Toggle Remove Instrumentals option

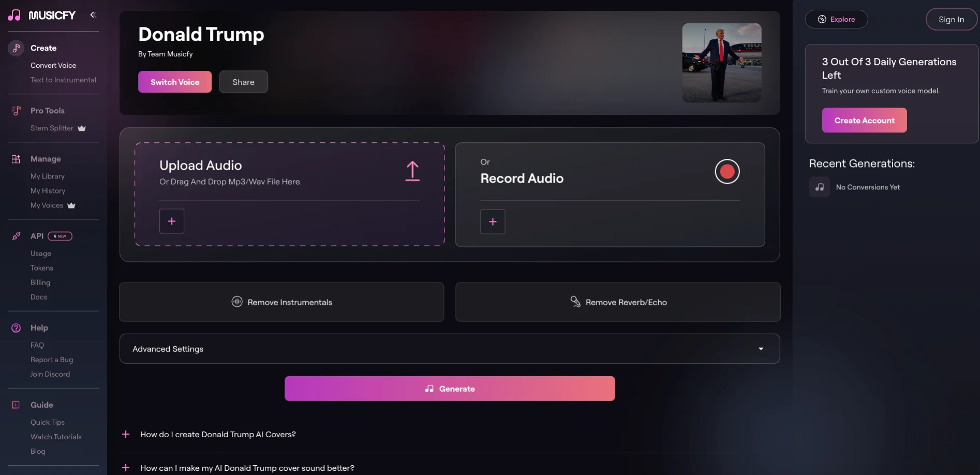281,302
